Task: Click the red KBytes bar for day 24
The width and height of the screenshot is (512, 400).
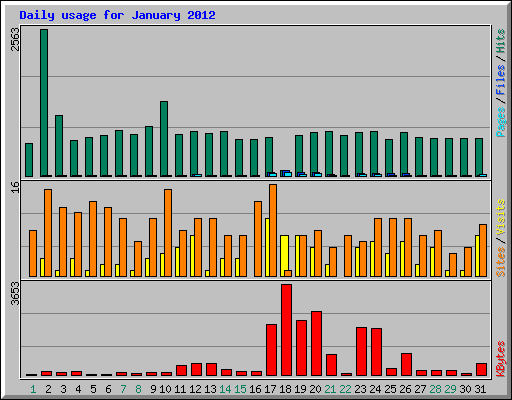Action: (x=376, y=352)
